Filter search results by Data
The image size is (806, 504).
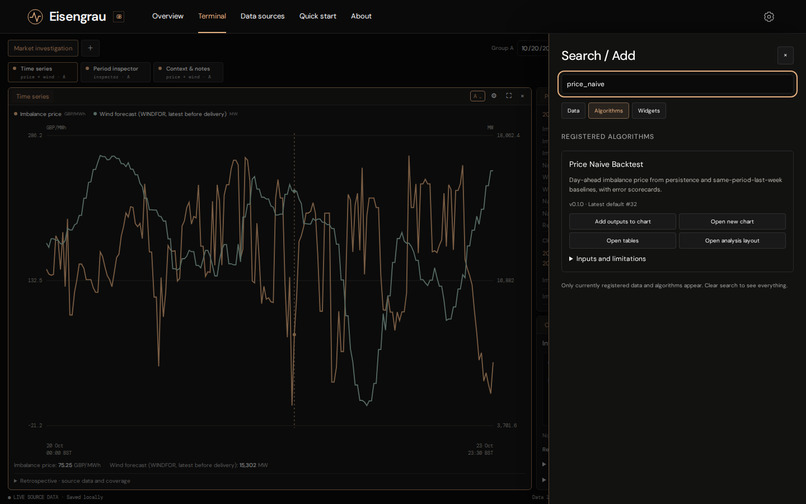pyautogui.click(x=573, y=111)
